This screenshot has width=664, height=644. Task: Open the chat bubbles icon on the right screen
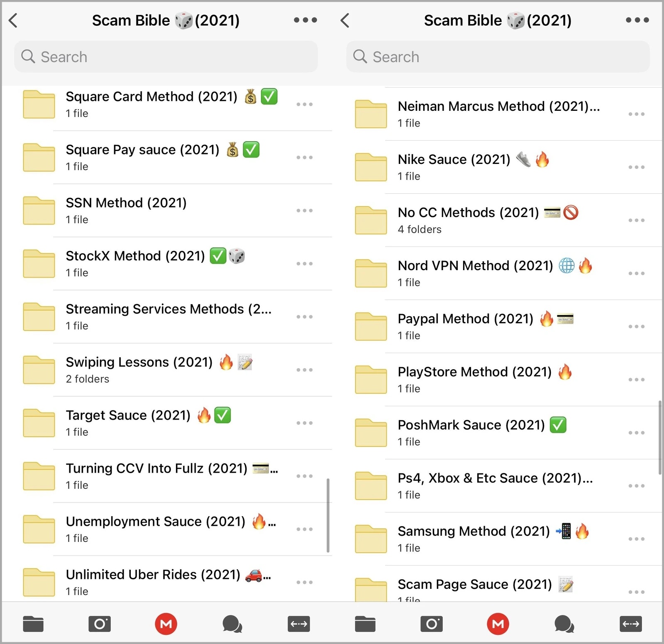pyautogui.click(x=564, y=624)
